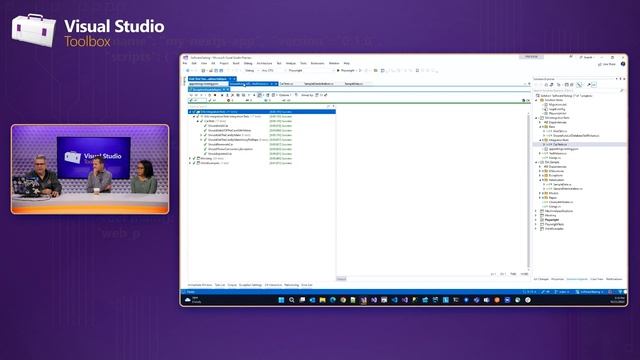The height and width of the screenshot is (360, 640).
Task: Switch to the SampleData.cs editor tab
Action: click(353, 84)
